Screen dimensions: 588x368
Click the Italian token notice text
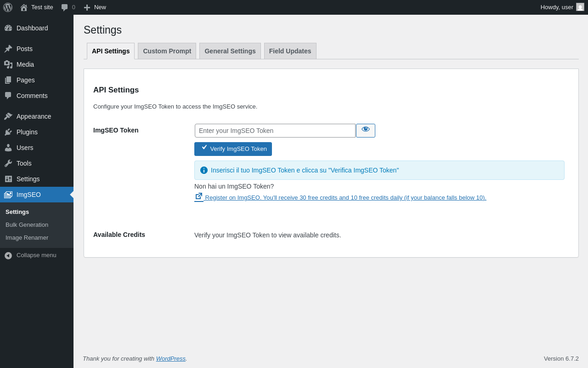[x=305, y=170]
